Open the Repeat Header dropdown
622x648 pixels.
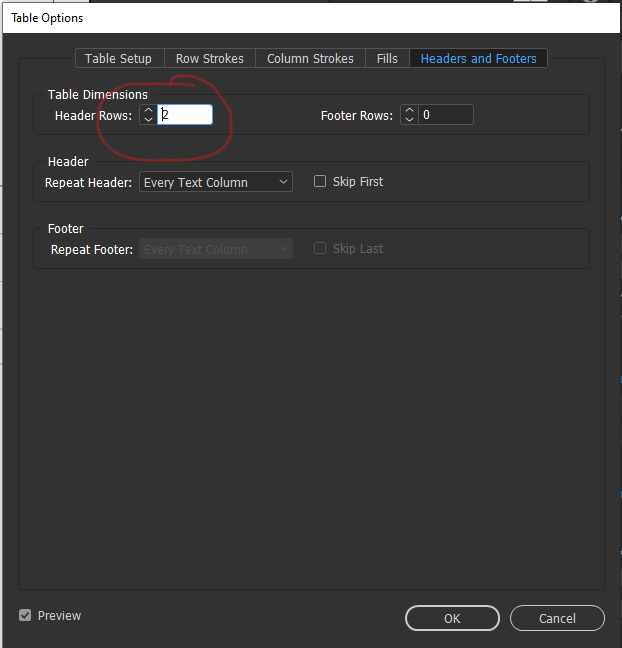(216, 182)
